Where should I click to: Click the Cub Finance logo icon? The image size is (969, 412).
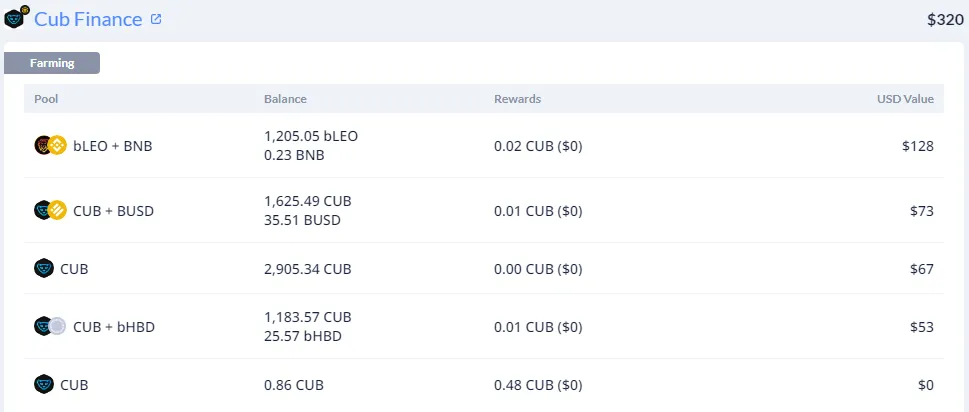tap(16, 17)
